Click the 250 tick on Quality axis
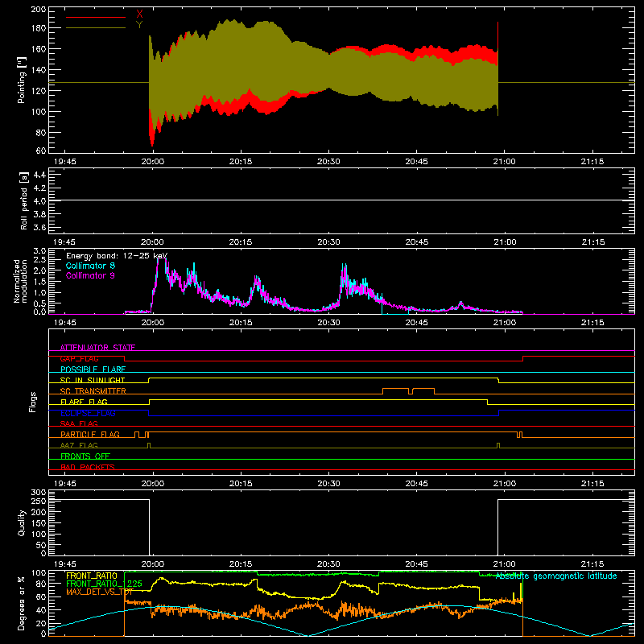 (x=38, y=502)
